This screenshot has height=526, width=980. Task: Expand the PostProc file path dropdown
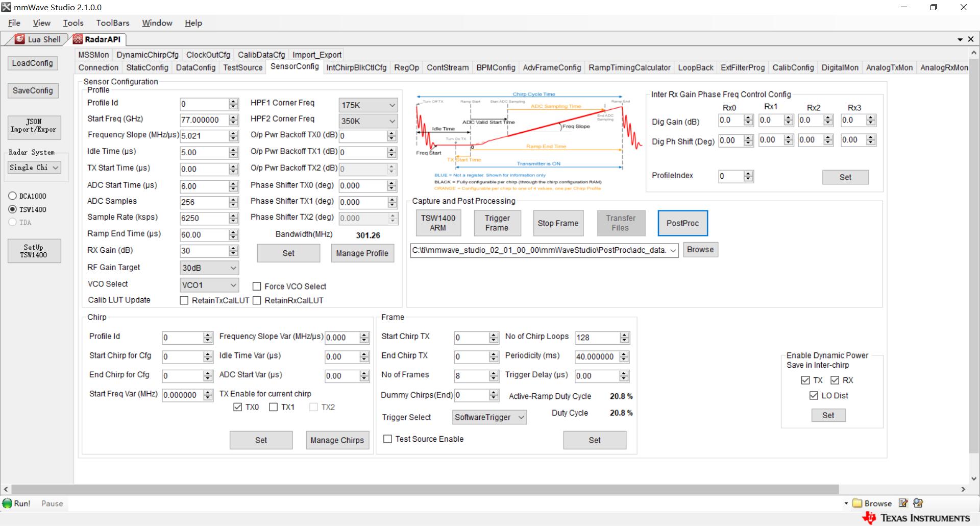point(673,250)
